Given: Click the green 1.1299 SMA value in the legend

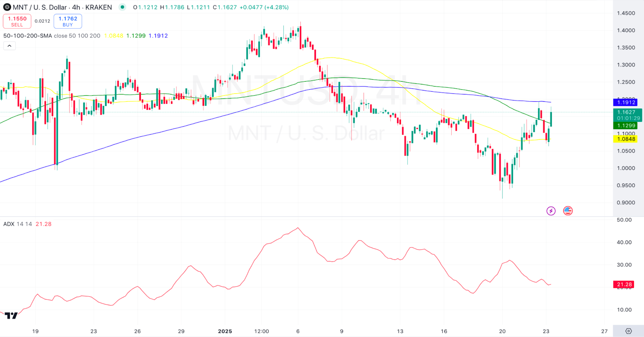Looking at the screenshot, I should point(136,36).
